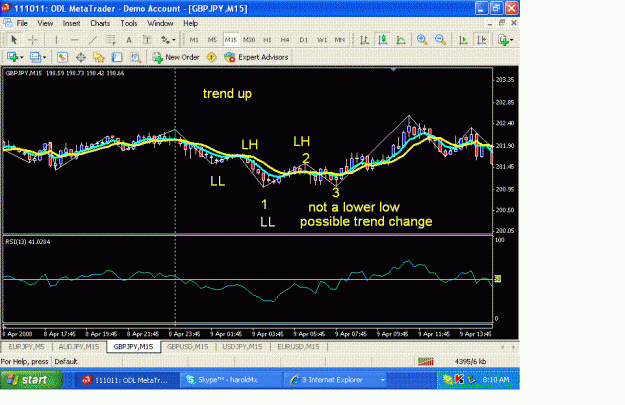The width and height of the screenshot is (625, 405).
Task: Choose the Draw Text Label 'T' tool
Action: [x=147, y=40]
